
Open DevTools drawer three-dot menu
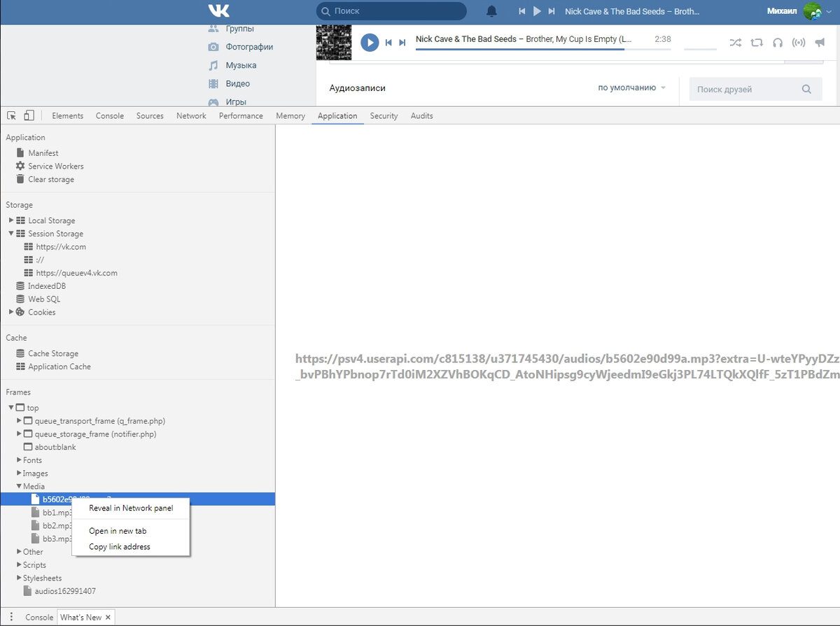coord(11,618)
